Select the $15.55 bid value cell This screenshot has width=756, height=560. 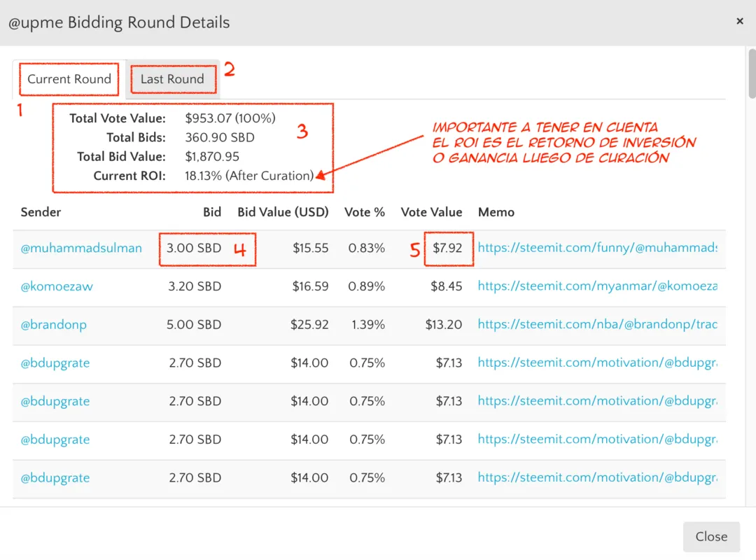311,248
